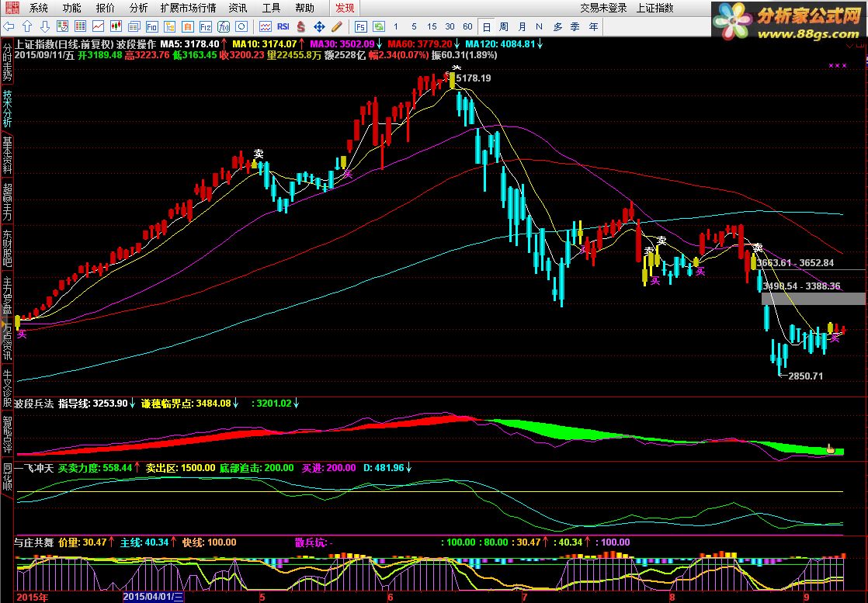Click the blue four-way move arrows icon
Viewport: 868px width, 603px height.
pos(319,26)
